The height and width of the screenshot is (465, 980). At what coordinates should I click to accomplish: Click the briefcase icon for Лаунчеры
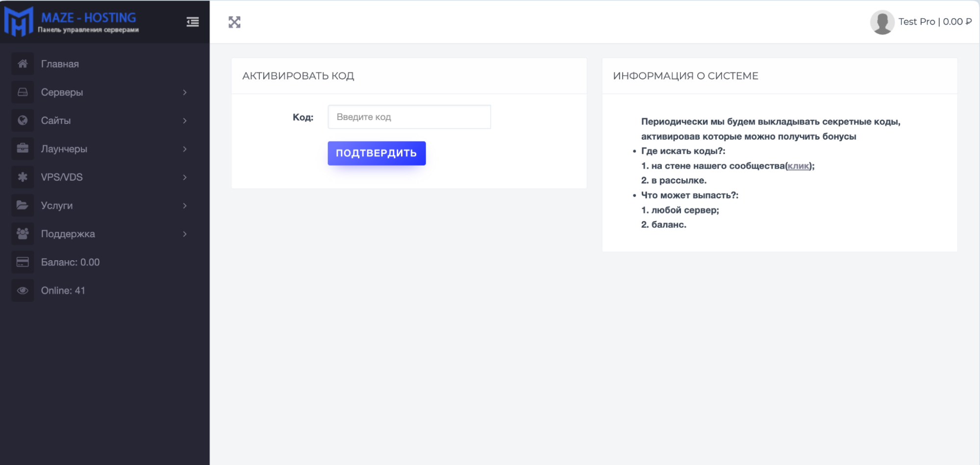tap(23, 148)
